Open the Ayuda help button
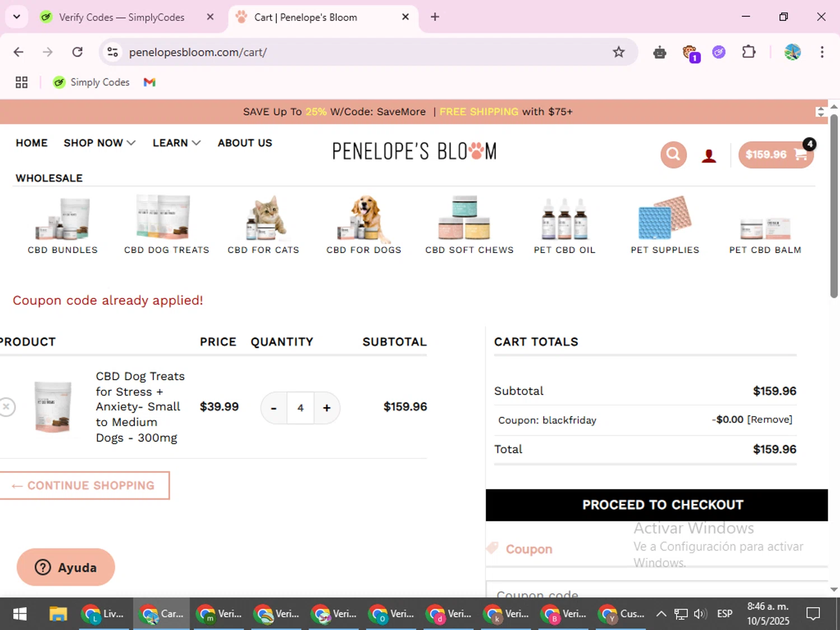Viewport: 840px width, 630px height. (x=66, y=567)
